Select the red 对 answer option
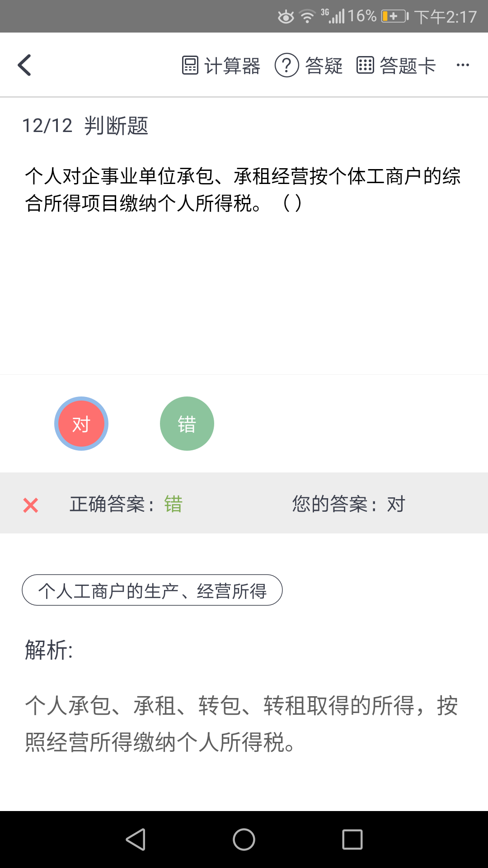The height and width of the screenshot is (868, 488). point(81,424)
